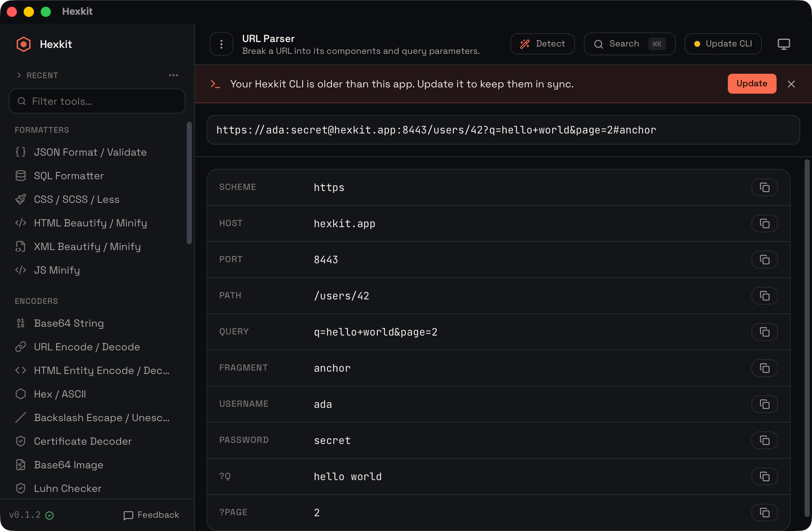Click the results panel scrollbar

pyautogui.click(x=807, y=338)
